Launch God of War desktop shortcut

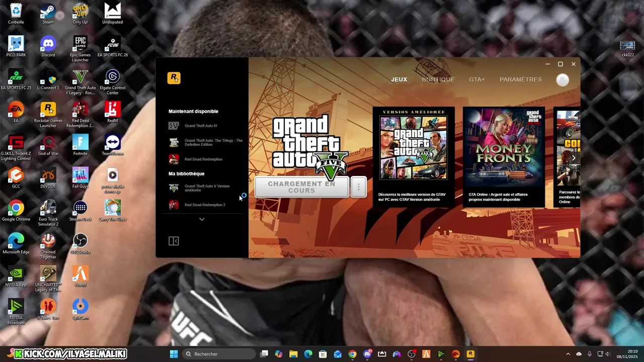pyautogui.click(x=48, y=145)
